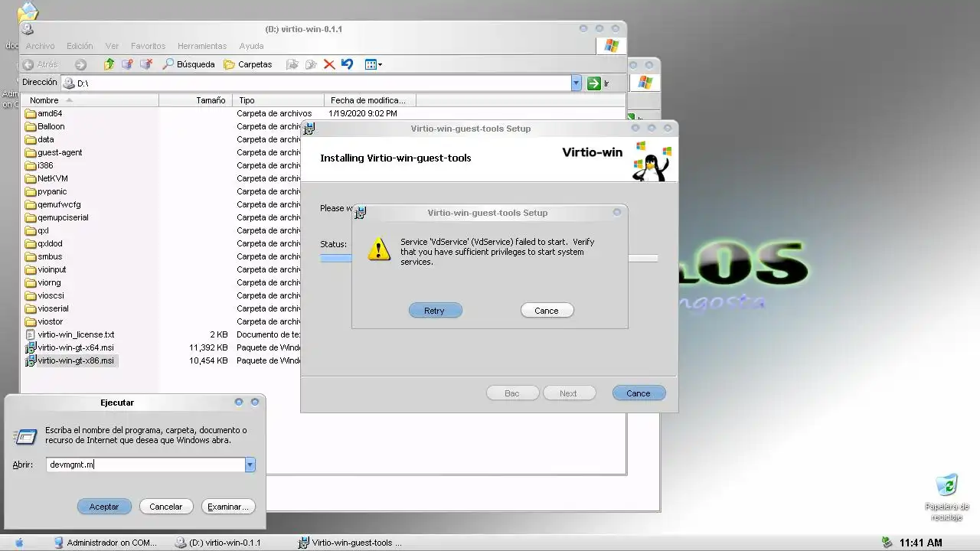Switch to Virtio-win-guest-tools taskbar item
The width and height of the screenshot is (980, 551).
pyautogui.click(x=350, y=543)
